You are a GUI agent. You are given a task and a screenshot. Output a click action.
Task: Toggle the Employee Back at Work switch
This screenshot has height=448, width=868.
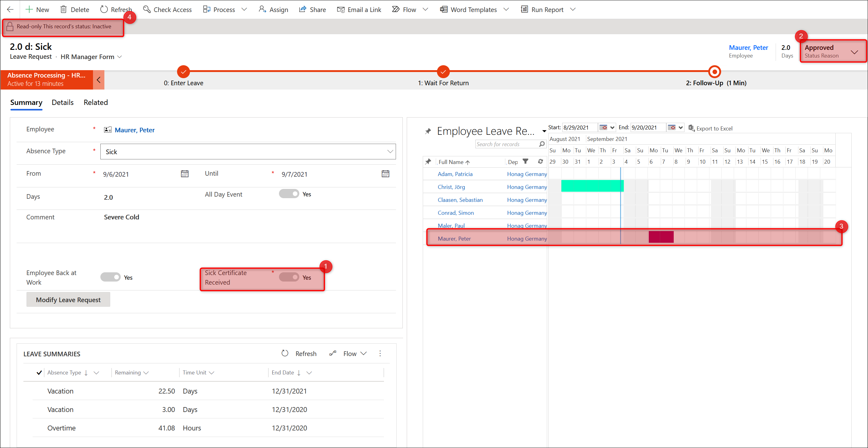point(110,277)
